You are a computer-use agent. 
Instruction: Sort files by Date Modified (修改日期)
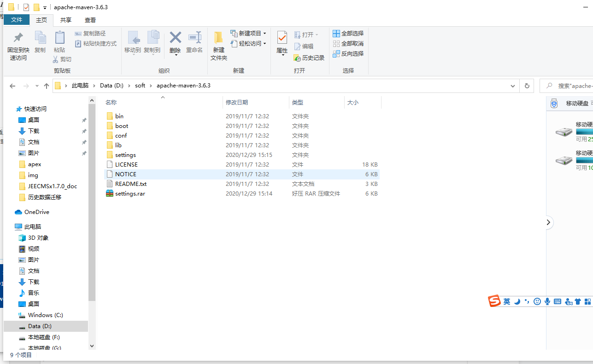click(x=237, y=103)
